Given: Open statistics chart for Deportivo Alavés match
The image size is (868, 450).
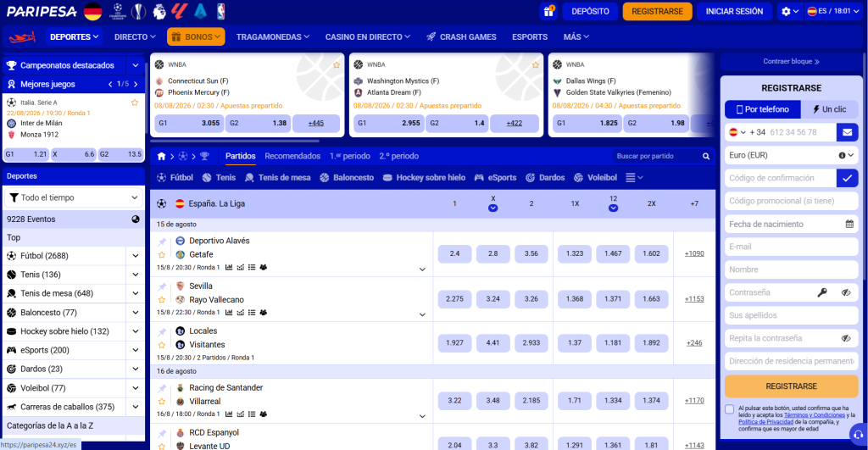Looking at the screenshot, I should 229,267.
